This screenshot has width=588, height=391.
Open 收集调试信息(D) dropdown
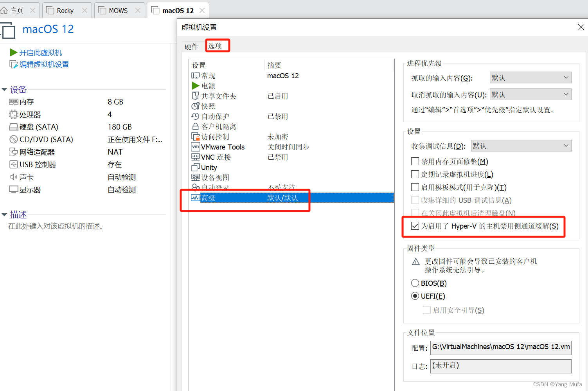click(521, 146)
